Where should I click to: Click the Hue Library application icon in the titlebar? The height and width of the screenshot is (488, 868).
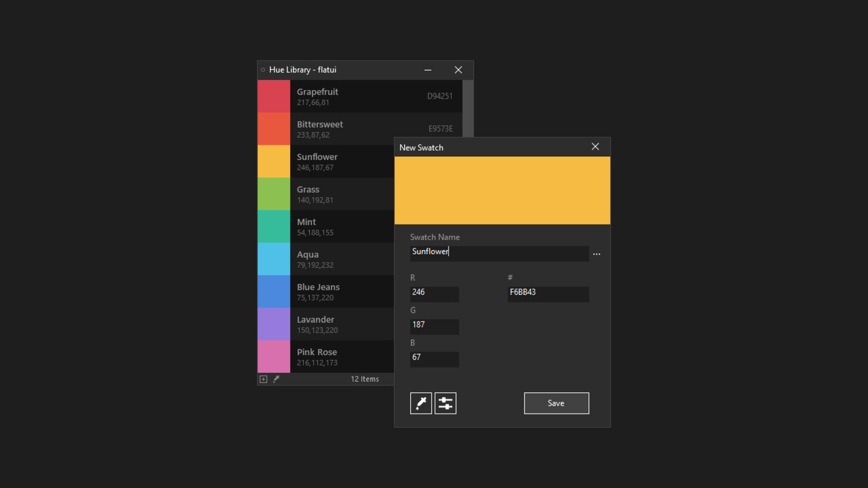click(262, 69)
